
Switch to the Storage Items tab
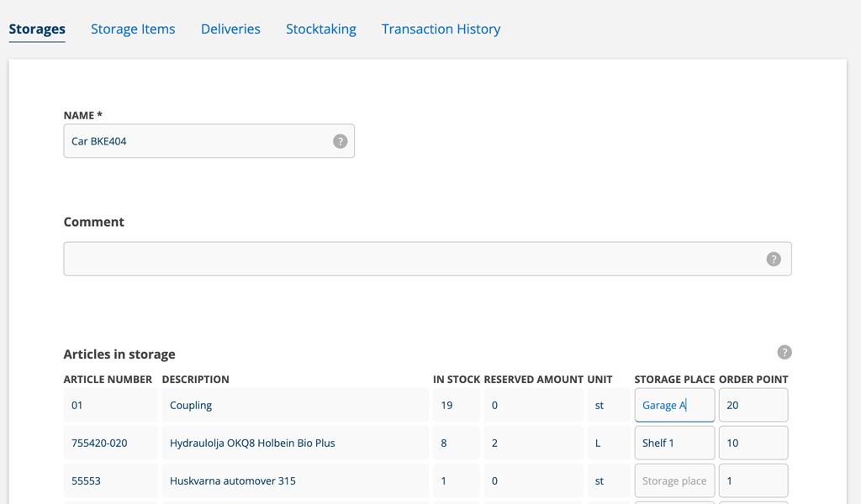pos(133,29)
